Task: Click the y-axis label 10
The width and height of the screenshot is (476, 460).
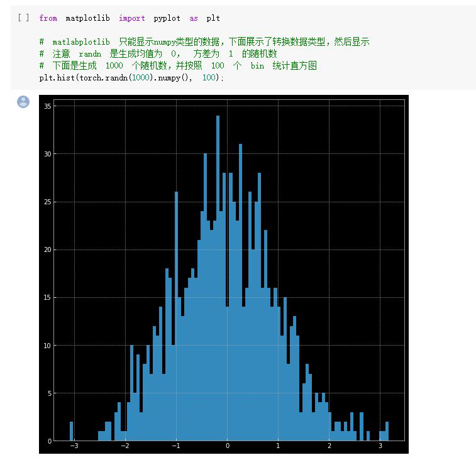Action: tap(48, 345)
